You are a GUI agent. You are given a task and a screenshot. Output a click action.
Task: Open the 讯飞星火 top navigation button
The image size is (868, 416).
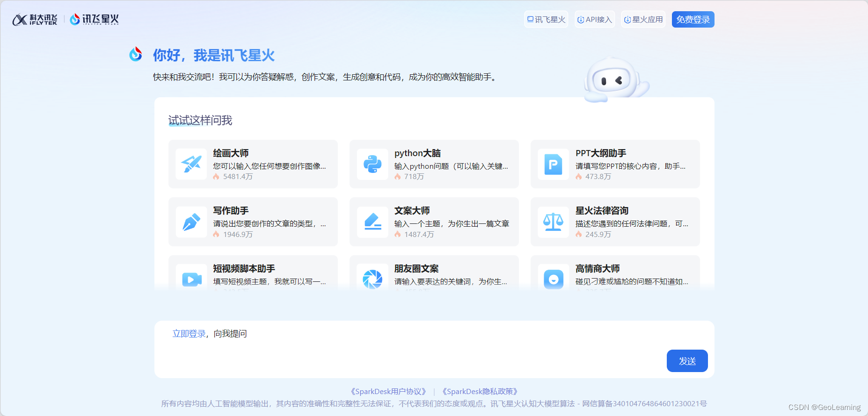coord(546,20)
